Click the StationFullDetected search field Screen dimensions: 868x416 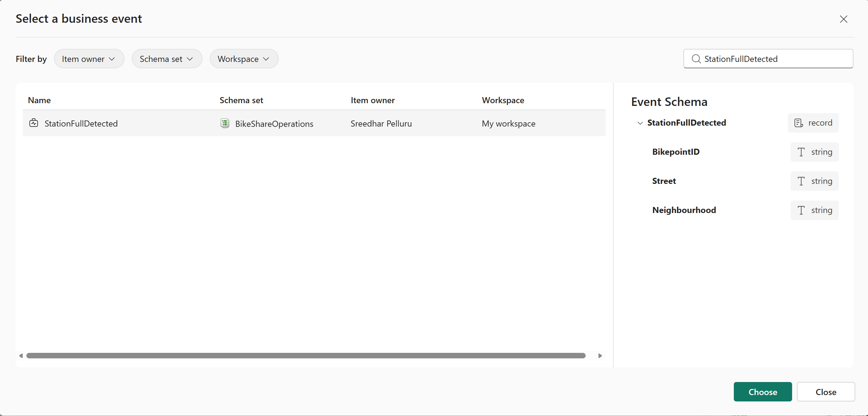tap(768, 59)
